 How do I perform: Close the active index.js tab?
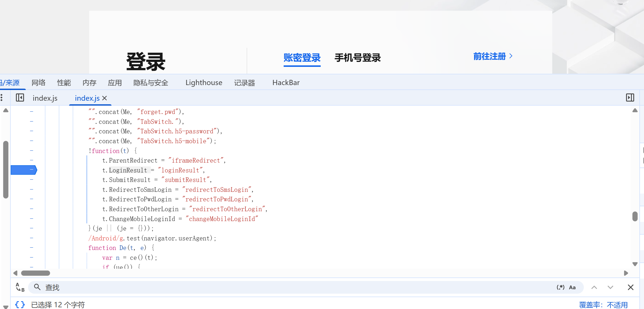click(x=105, y=98)
